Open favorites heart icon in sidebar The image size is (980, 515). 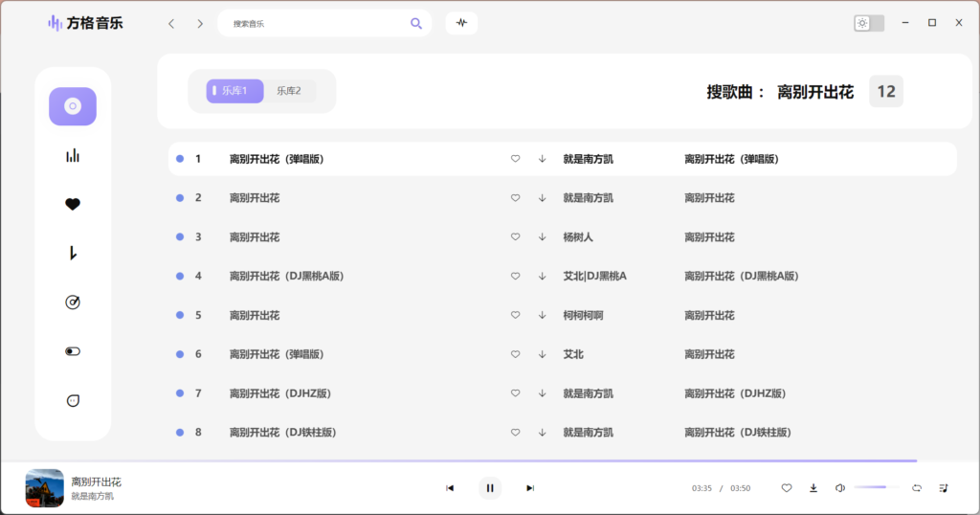coord(73,205)
